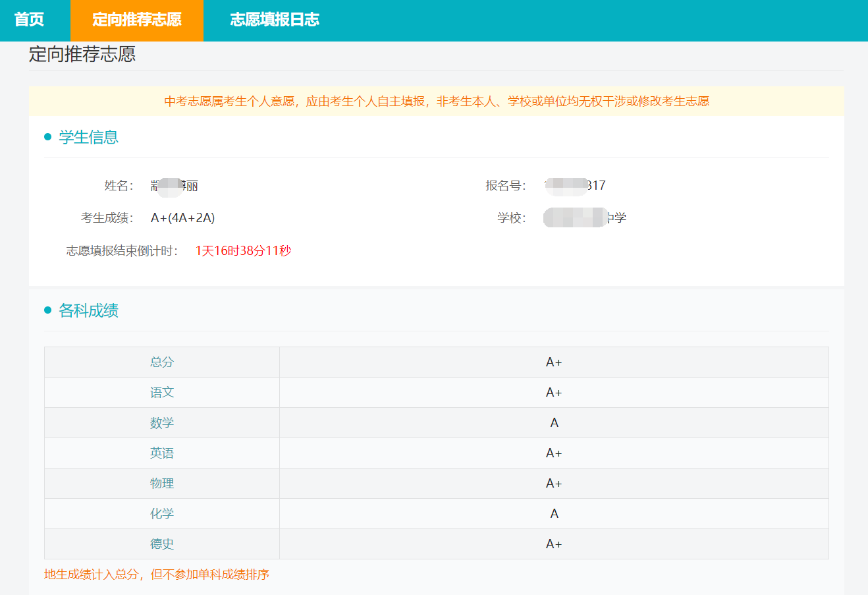Select the 总分 row label
Viewport: 868px width, 595px height.
(x=162, y=362)
